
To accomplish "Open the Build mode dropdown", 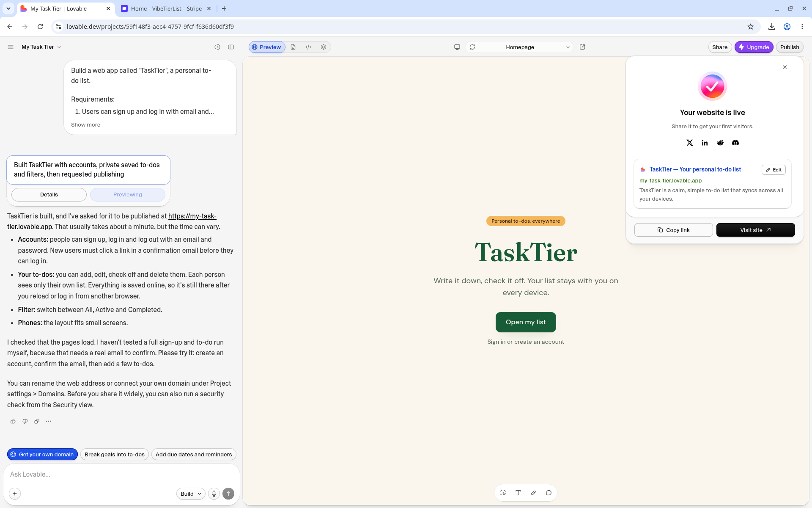I will coord(191,494).
